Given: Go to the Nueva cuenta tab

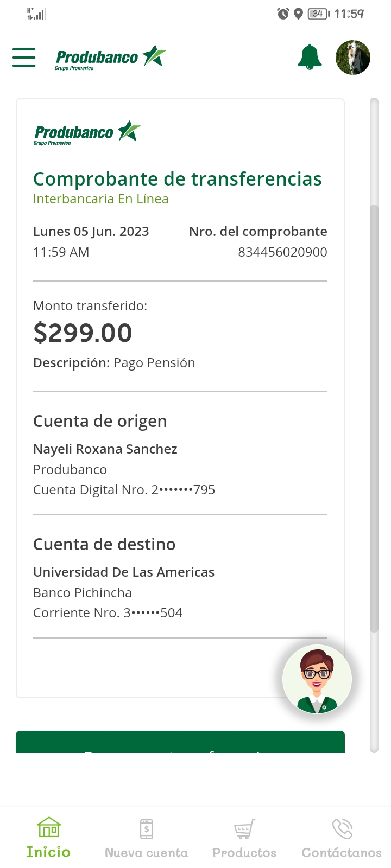Looking at the screenshot, I should [x=147, y=853].
